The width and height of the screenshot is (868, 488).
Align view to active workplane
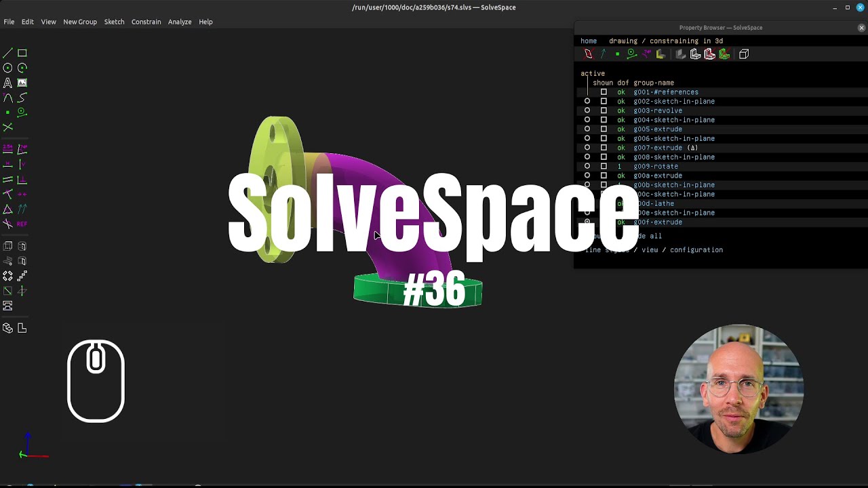pyautogui.click(x=22, y=328)
